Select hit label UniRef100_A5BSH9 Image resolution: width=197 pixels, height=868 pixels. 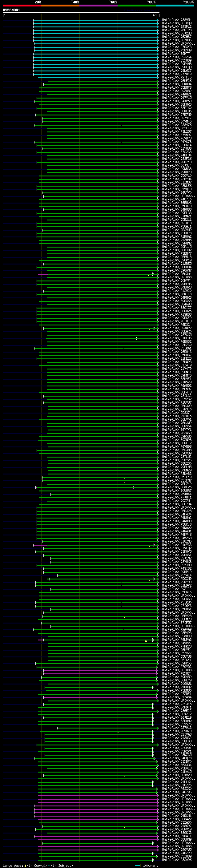click(x=176, y=50)
